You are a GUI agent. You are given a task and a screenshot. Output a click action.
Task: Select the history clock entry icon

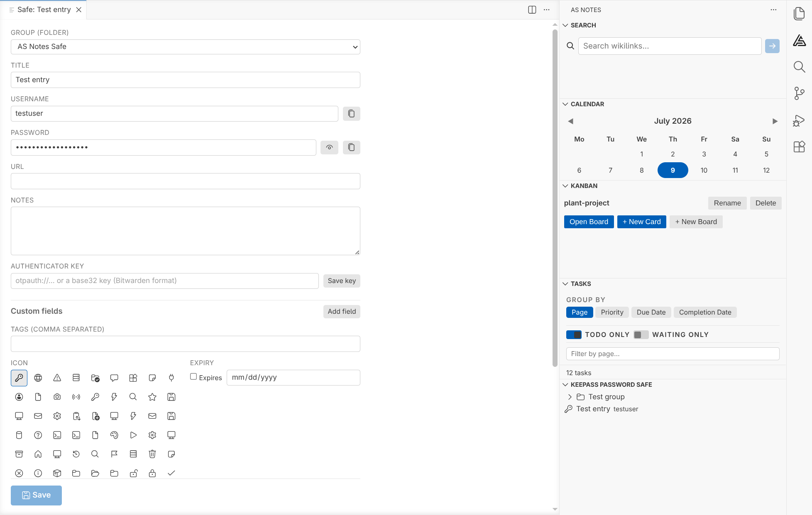coord(76,454)
